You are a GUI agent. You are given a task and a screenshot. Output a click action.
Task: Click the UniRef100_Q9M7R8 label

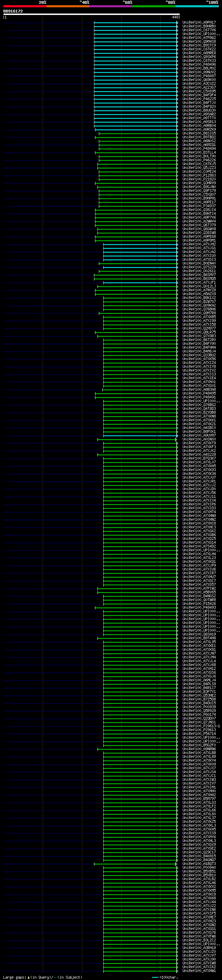(x=199, y=313)
